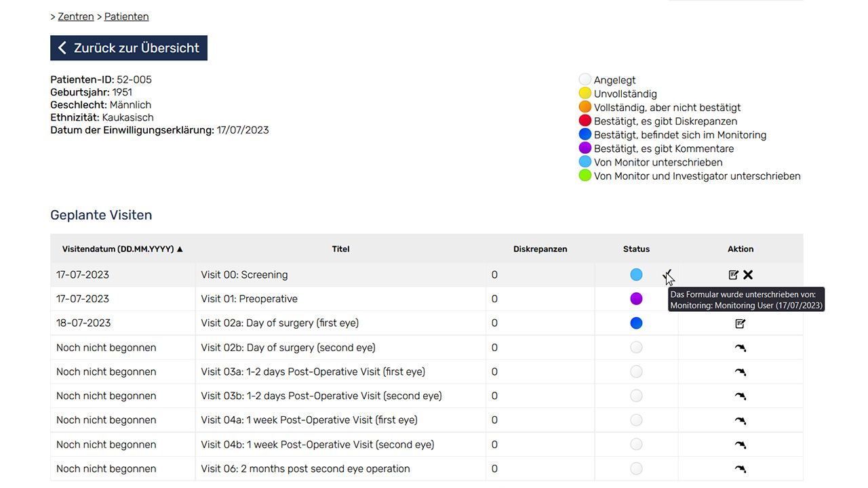Click 'Bestätigt, befindet sich im Monitoring' legend label
This screenshot has height=488, width=868.
point(680,135)
